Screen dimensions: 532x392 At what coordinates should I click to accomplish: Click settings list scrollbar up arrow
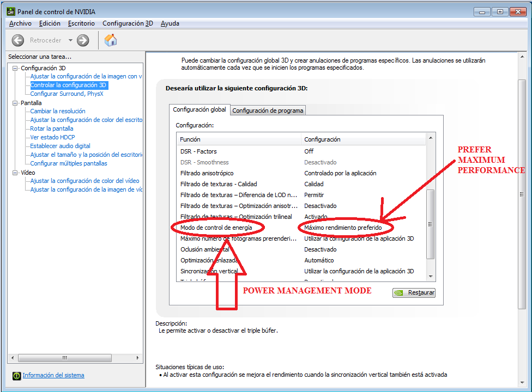tap(431, 138)
